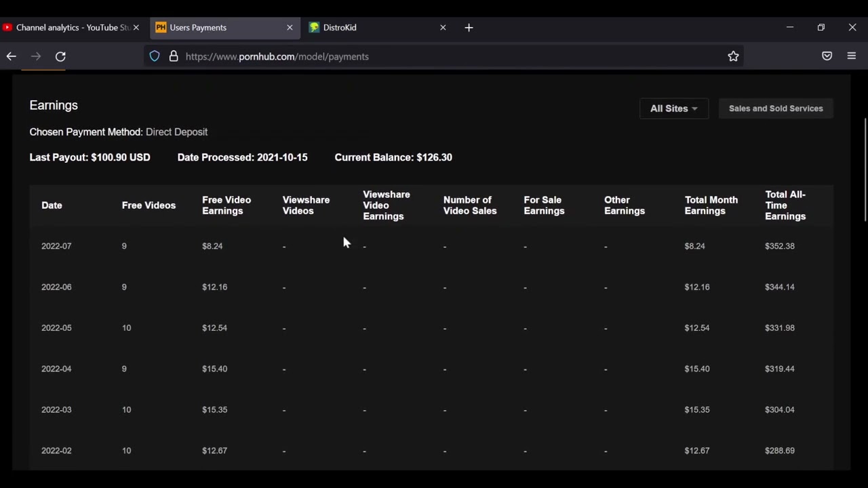Viewport: 868px width, 488px height.
Task: Click the Earnings section heading
Action: click(x=54, y=105)
